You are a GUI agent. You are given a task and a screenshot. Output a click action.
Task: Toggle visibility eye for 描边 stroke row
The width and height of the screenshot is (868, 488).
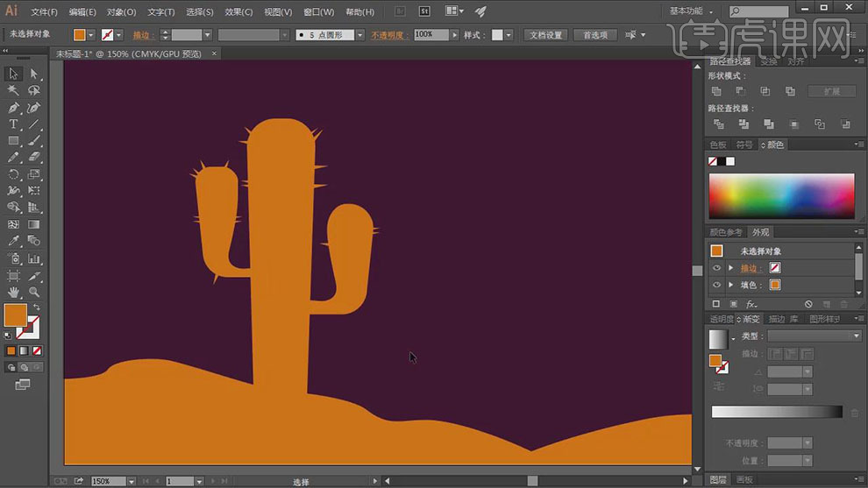coord(716,268)
